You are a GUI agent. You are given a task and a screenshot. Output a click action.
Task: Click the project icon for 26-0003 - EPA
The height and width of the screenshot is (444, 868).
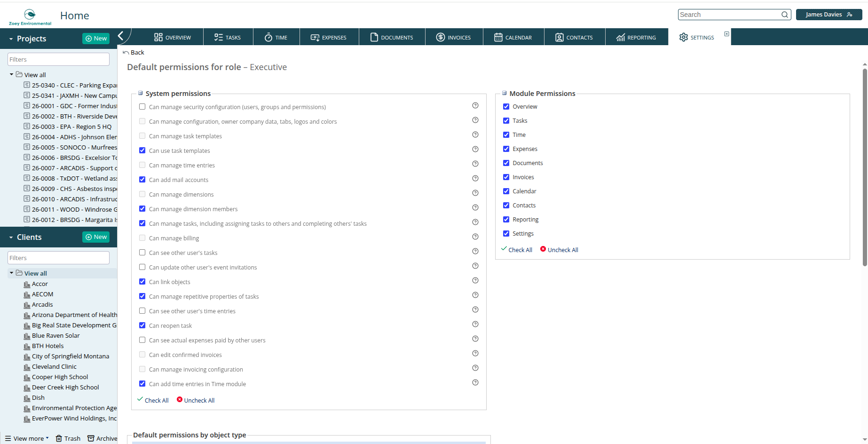[x=27, y=127]
